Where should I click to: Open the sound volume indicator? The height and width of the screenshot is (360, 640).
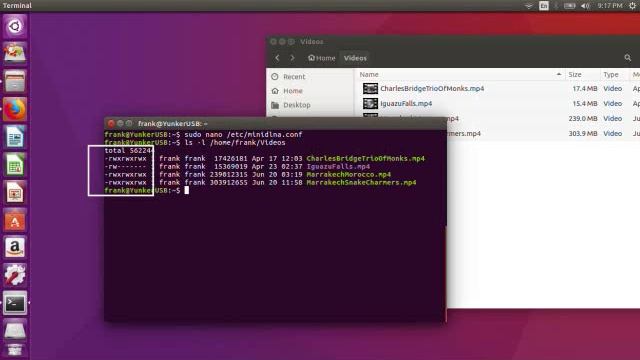pos(585,6)
